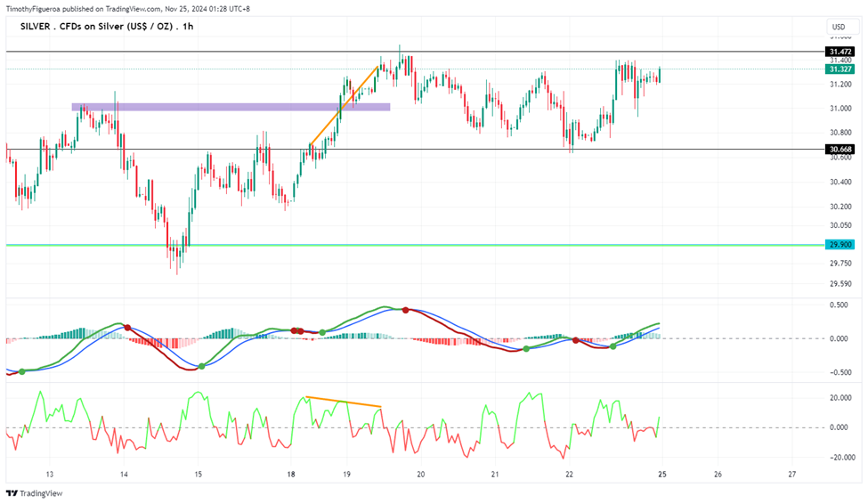Click the 29.750 price axis label
This screenshot has width=868, height=504.
[840, 263]
